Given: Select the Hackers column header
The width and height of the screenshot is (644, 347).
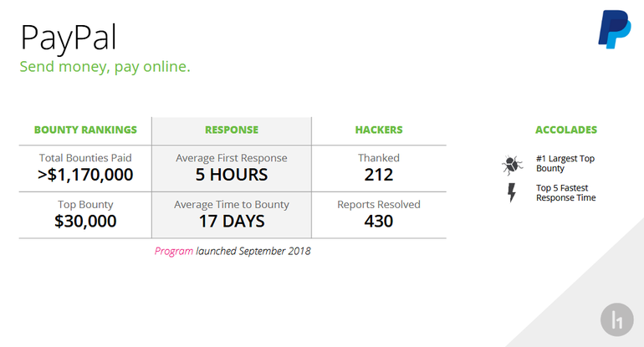Looking at the screenshot, I should coord(379,130).
